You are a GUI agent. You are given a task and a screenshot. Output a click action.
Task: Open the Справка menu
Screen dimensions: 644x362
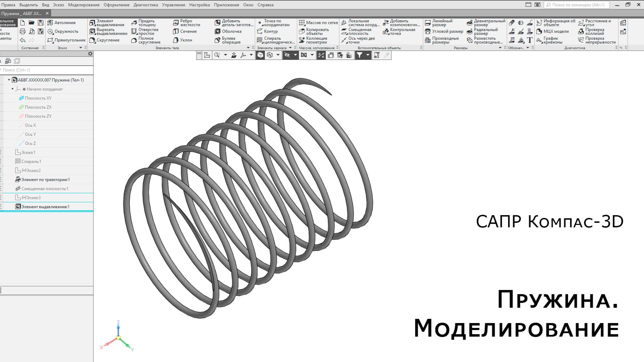(x=266, y=5)
